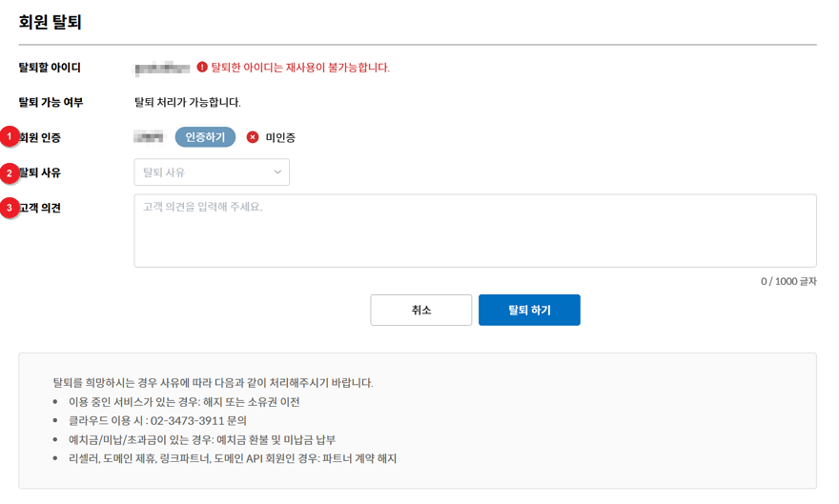Click the red ID reuse warning text
This screenshot has width=839, height=504.
[300, 68]
